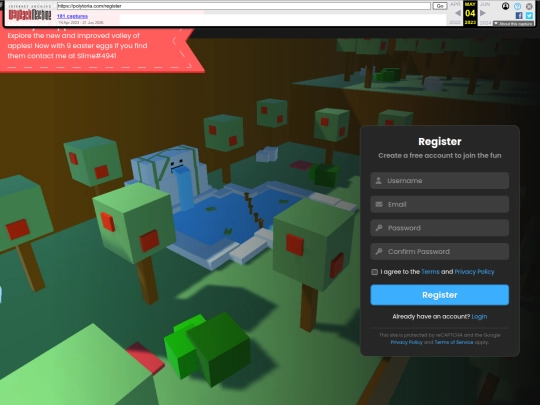Click the capture day number 04

470,13
